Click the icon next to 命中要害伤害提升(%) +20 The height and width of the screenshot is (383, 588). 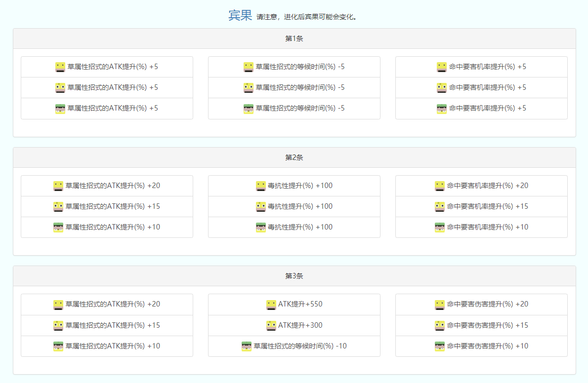click(440, 305)
